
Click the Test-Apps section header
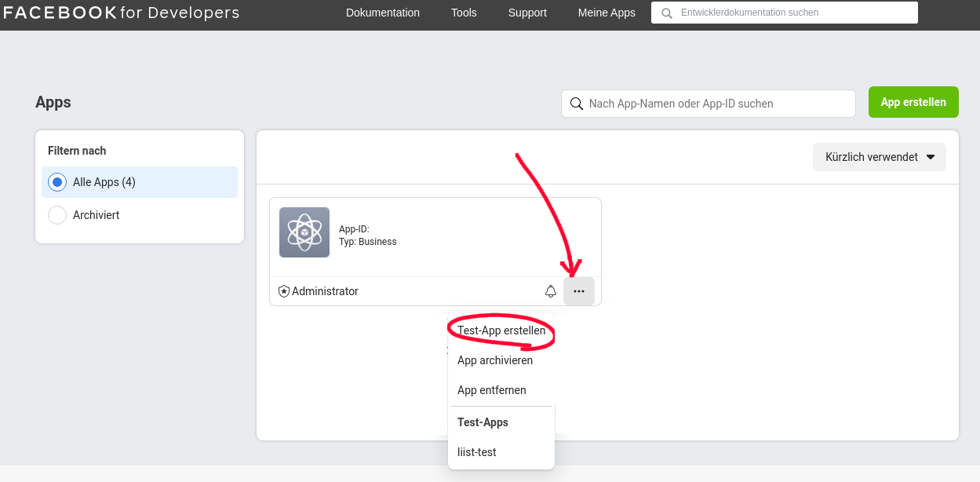483,422
